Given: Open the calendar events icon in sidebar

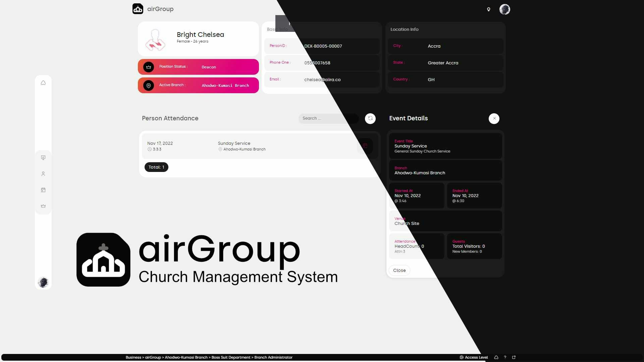Looking at the screenshot, I should click(43, 190).
